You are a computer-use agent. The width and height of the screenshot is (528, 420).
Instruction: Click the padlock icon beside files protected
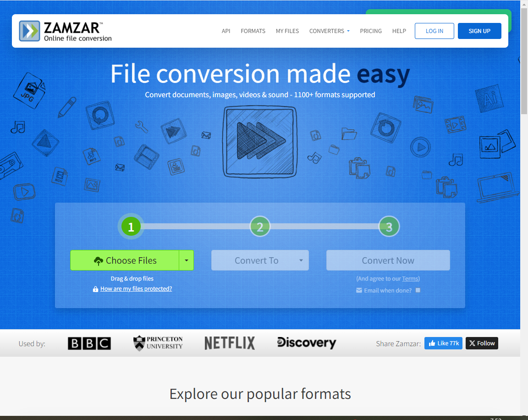(x=95, y=289)
